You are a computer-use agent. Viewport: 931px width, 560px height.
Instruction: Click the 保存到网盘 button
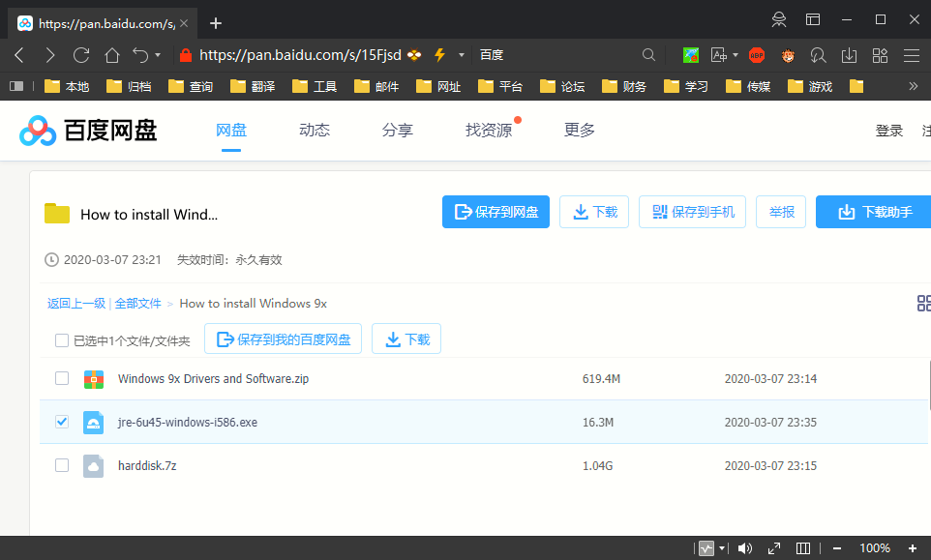(496, 212)
